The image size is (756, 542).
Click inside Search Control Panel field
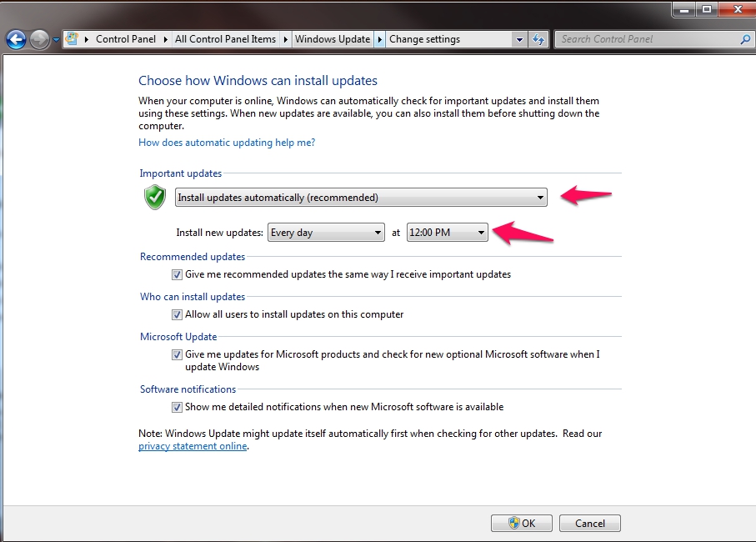(x=646, y=39)
